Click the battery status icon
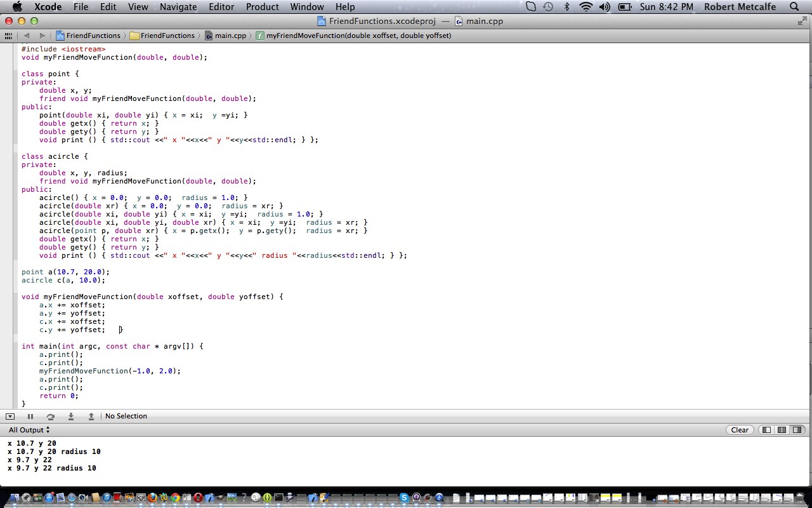The image size is (812, 508). [625, 7]
